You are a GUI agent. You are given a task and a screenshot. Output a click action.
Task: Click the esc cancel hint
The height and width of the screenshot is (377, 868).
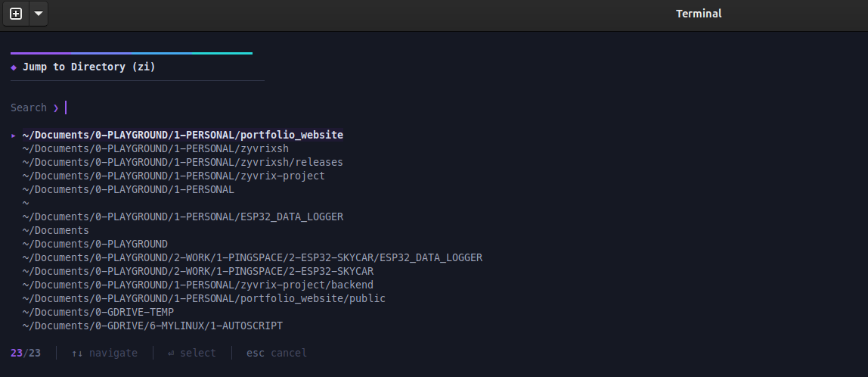(x=276, y=353)
